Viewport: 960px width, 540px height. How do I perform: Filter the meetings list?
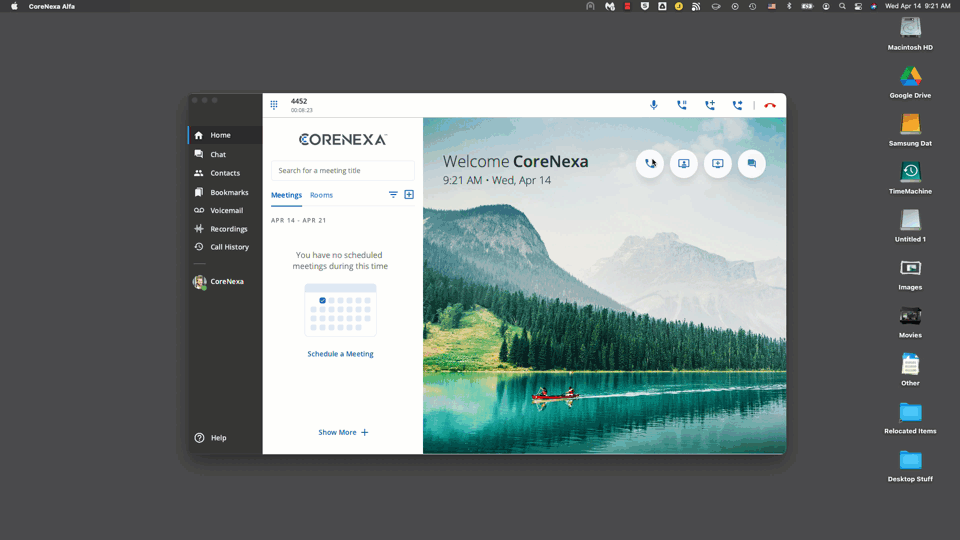393,195
